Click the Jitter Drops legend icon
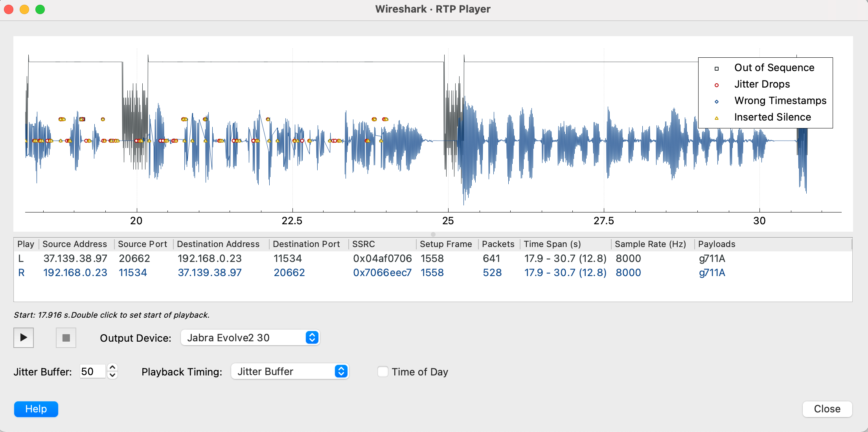This screenshot has height=432, width=868. coord(717,85)
